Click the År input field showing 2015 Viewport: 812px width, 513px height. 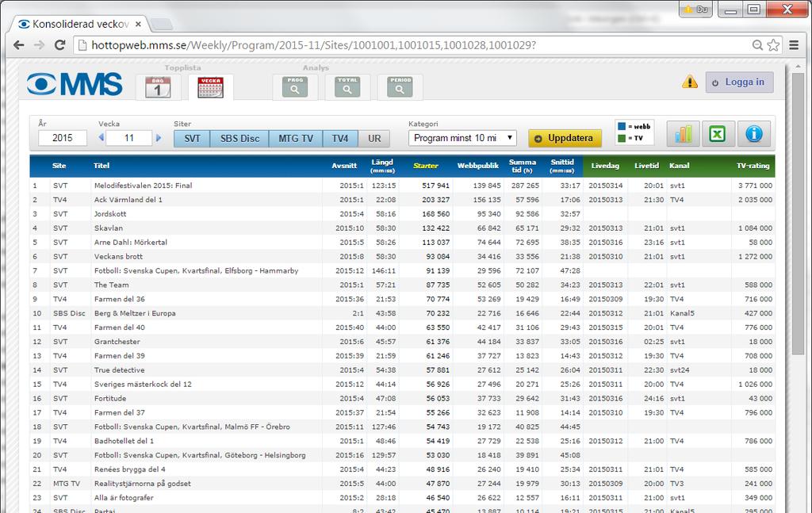pyautogui.click(x=62, y=138)
